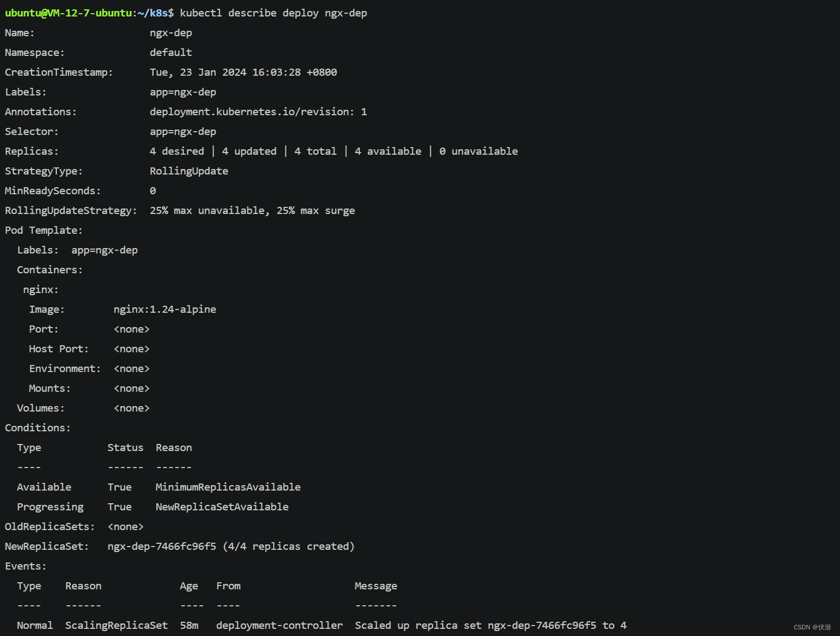The width and height of the screenshot is (840, 636).
Task: Click the 'Host Port:' label
Action: [x=59, y=349]
